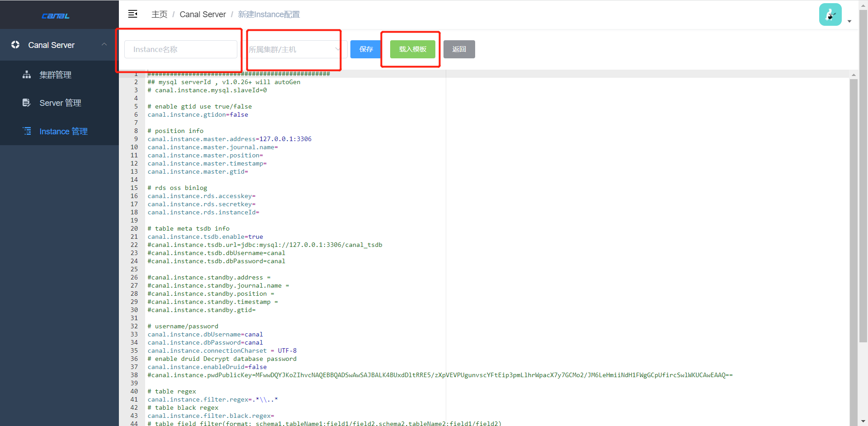Image resolution: width=868 pixels, height=426 pixels.
Task: Click the '# position info' comment
Action: pos(175,131)
